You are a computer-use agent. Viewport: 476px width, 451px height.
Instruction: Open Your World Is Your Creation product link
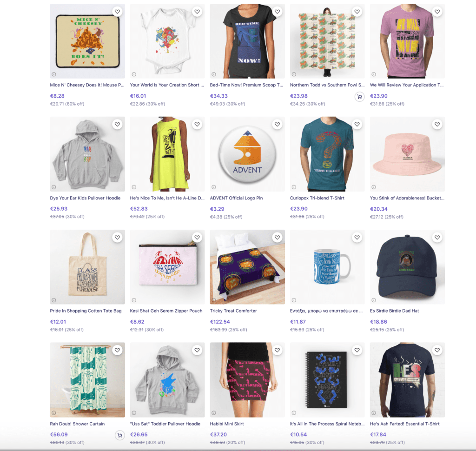coord(167,85)
